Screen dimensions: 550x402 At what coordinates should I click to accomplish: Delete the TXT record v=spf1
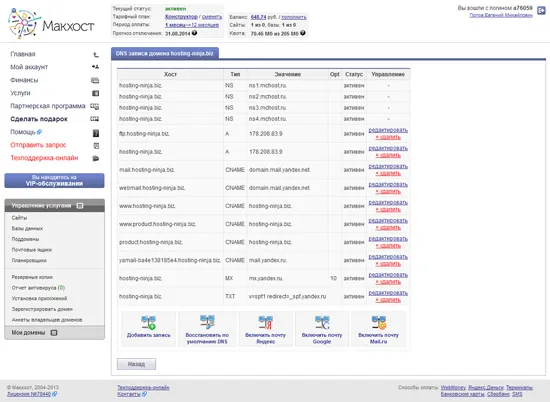point(388,300)
